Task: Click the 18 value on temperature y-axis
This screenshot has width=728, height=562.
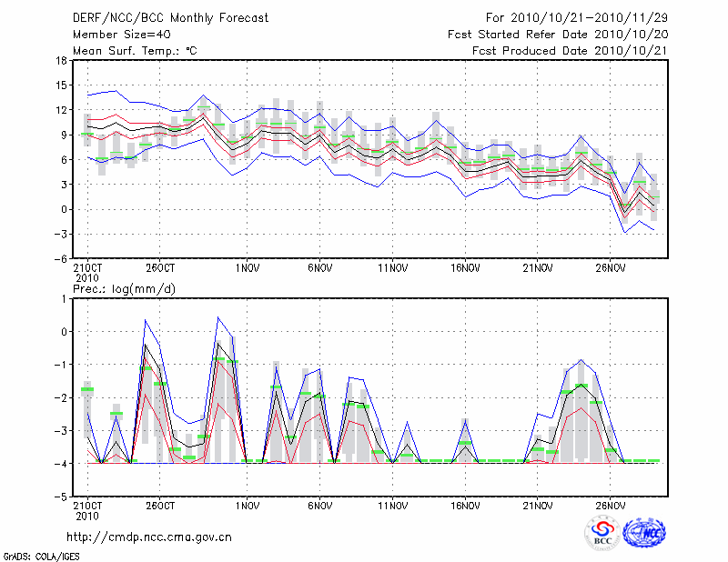Action: coord(61,61)
